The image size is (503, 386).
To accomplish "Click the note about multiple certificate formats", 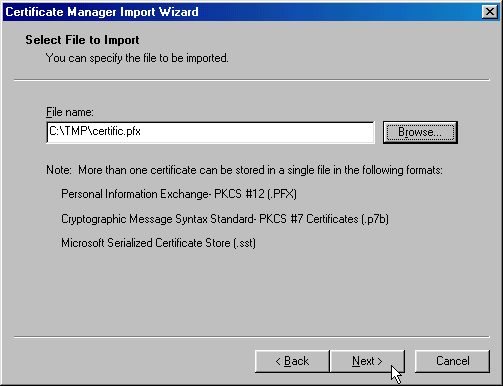I will tap(244, 170).
